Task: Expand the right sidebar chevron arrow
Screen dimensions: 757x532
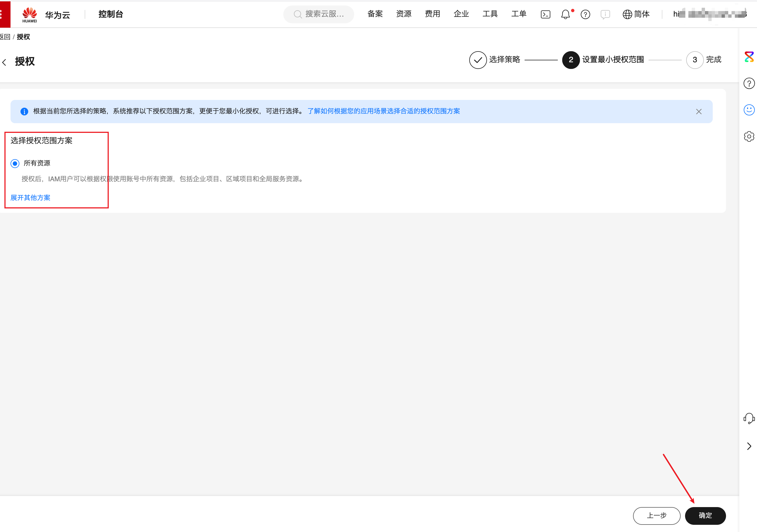Action: (x=749, y=446)
